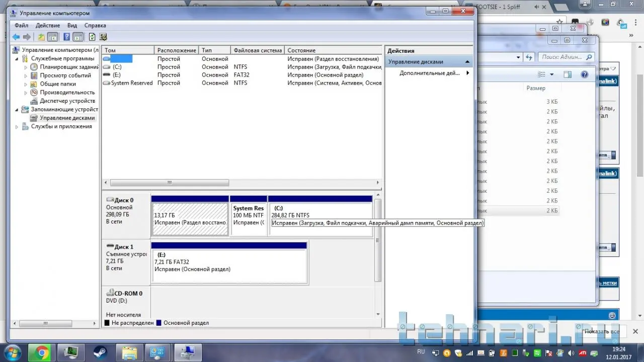This screenshot has height=362, width=644.
Task: Collapse the Служебные программы tree node
Action: click(x=17, y=58)
